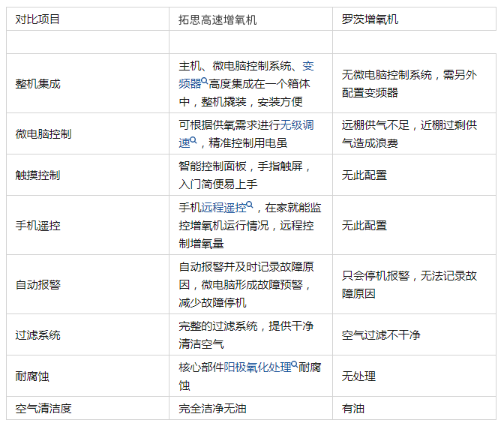Click row label 微电脑控制

point(43,134)
